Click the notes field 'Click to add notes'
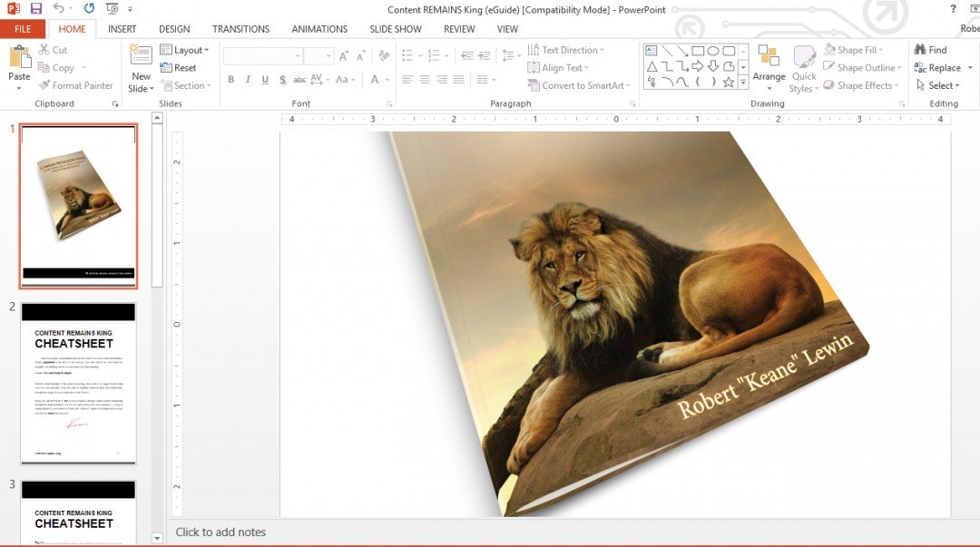The width and height of the screenshot is (980, 547). tap(220, 532)
